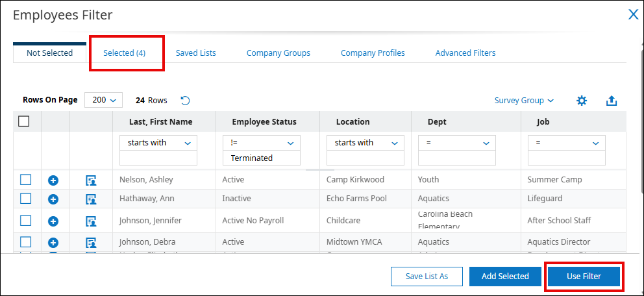The height and width of the screenshot is (296, 644).
Task: Expand the Survey Group dropdown
Action: 524,101
